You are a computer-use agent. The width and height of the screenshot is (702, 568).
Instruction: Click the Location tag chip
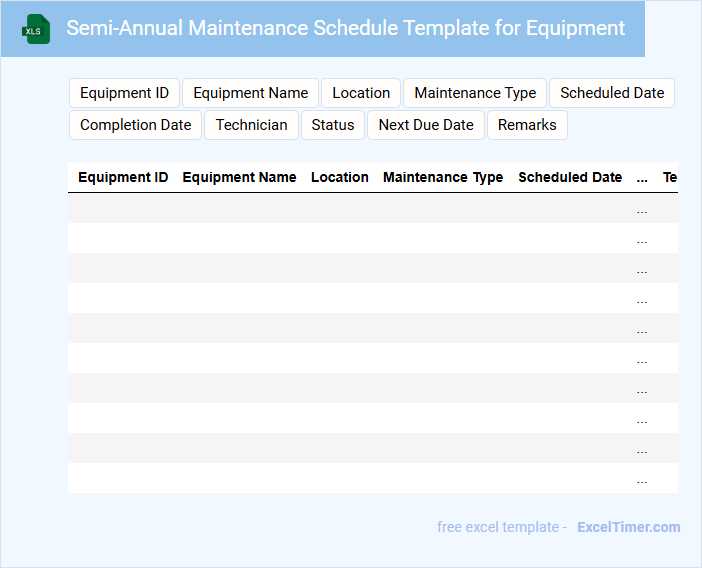361,93
